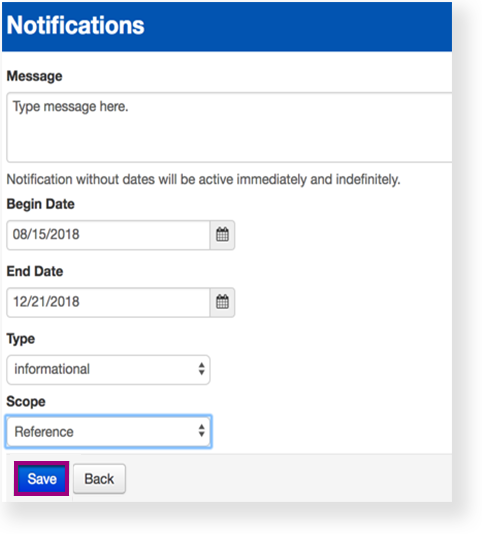This screenshot has height=534, width=482.
Task: Click the up-down arrows on Scope select
Action: (x=201, y=431)
